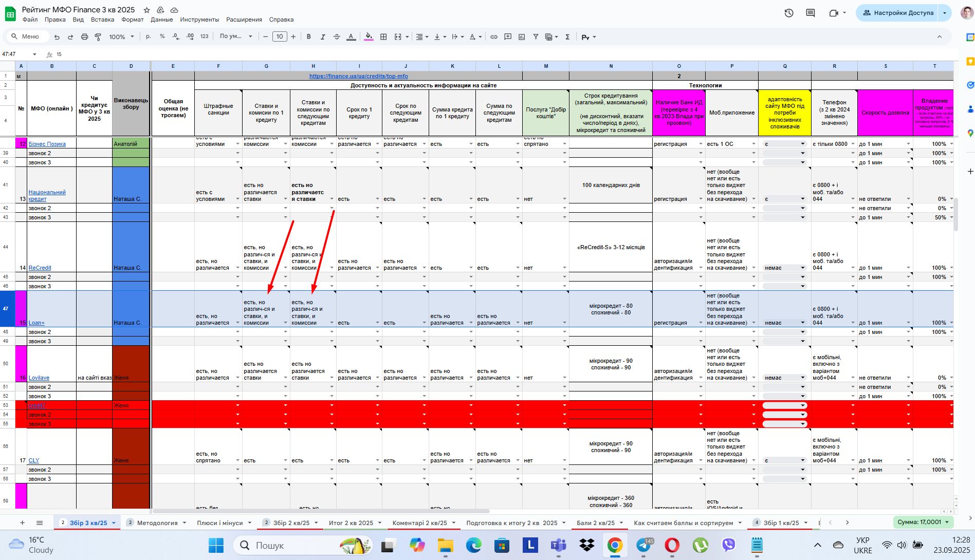Viewport: 975px width, 560px height.
Task: Open the ReCredit link in column B
Action: [40, 268]
